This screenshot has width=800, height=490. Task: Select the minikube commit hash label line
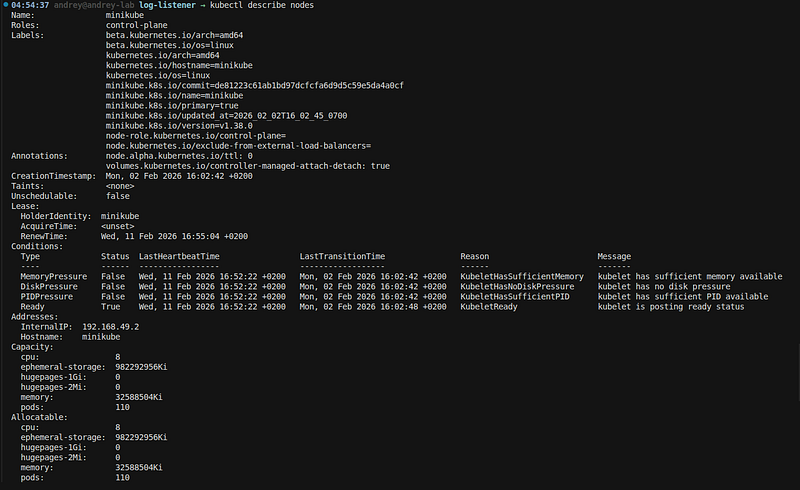pos(255,85)
